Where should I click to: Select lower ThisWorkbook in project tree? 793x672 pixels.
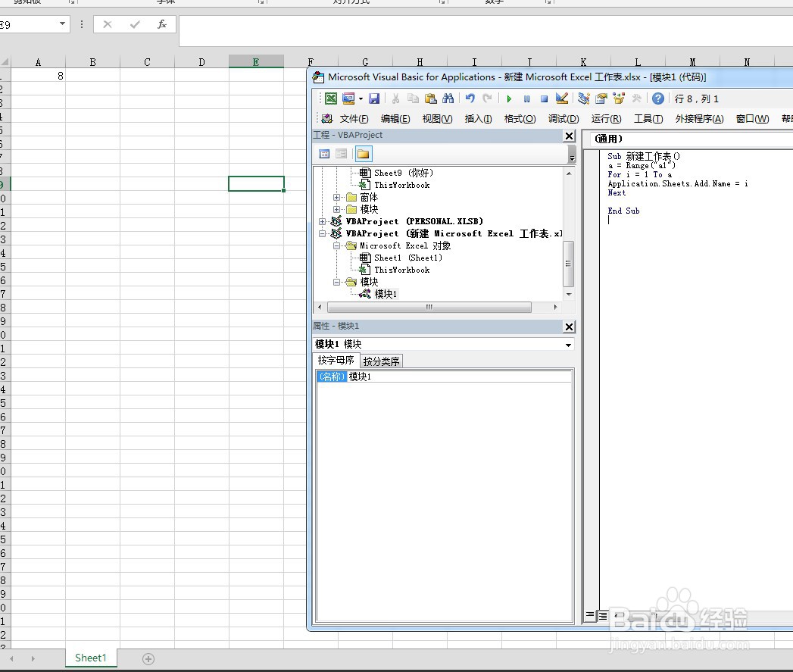click(x=402, y=270)
